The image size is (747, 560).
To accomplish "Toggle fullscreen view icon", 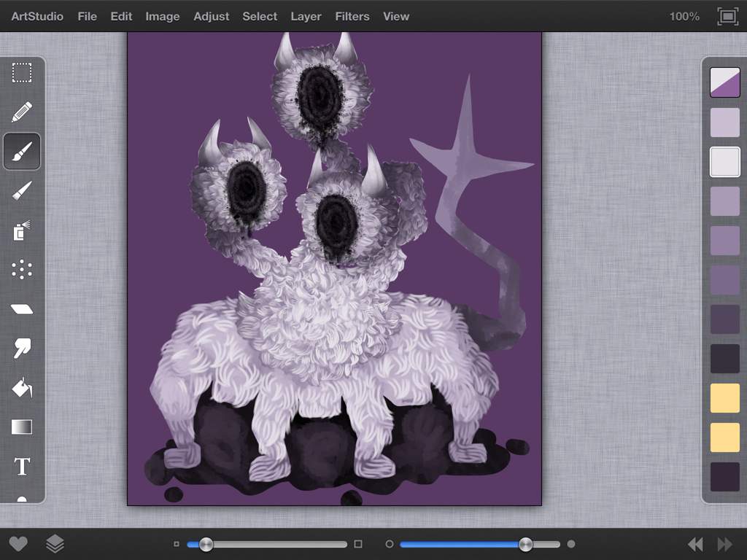I will pos(728,17).
